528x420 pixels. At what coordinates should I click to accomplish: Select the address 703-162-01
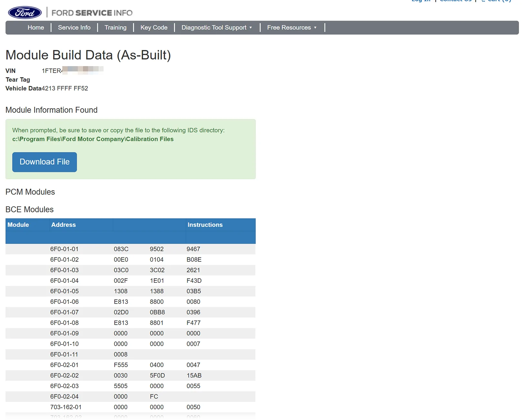[66, 407]
